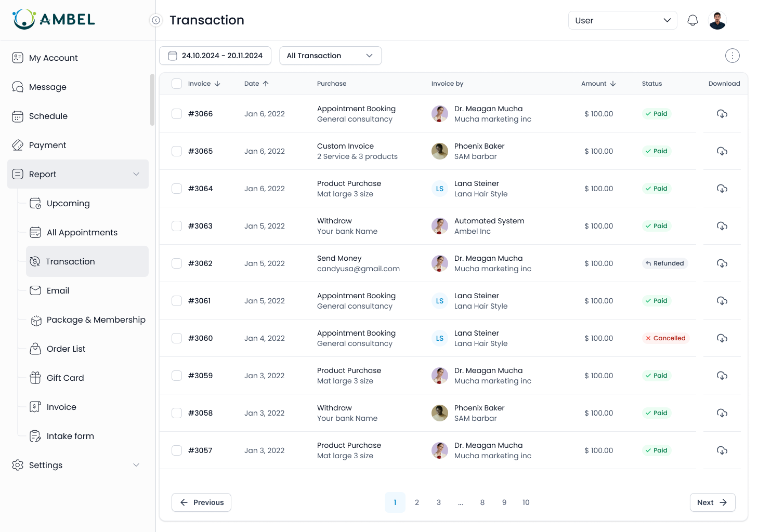758x532 pixels.
Task: Download the invoice #3066 receipt
Action: click(x=722, y=114)
